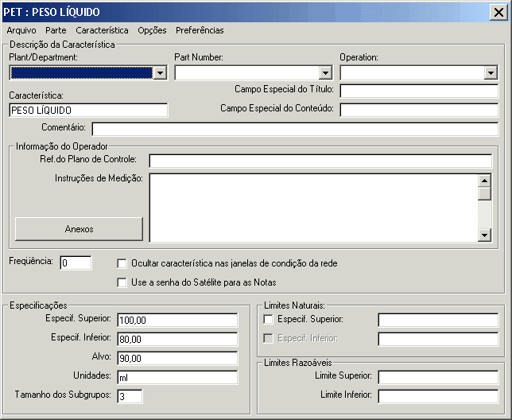Click Limites Naturais Especif. Inferior value field
The width and height of the screenshot is (512, 420).
[438, 339]
